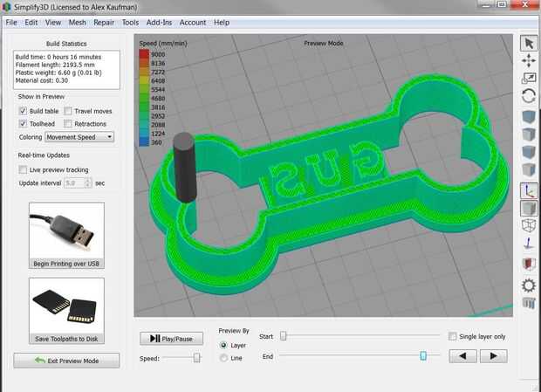Select the Layer preview radio button

223,345
